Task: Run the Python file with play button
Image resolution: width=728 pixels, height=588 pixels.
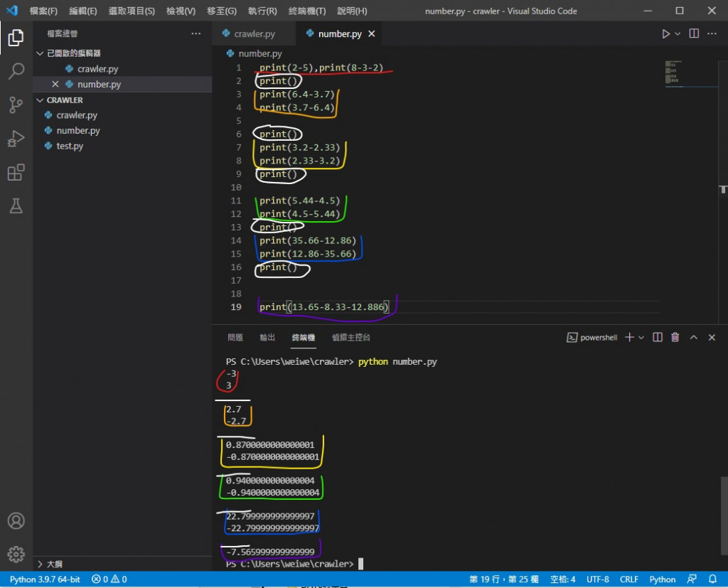Action: (x=665, y=34)
